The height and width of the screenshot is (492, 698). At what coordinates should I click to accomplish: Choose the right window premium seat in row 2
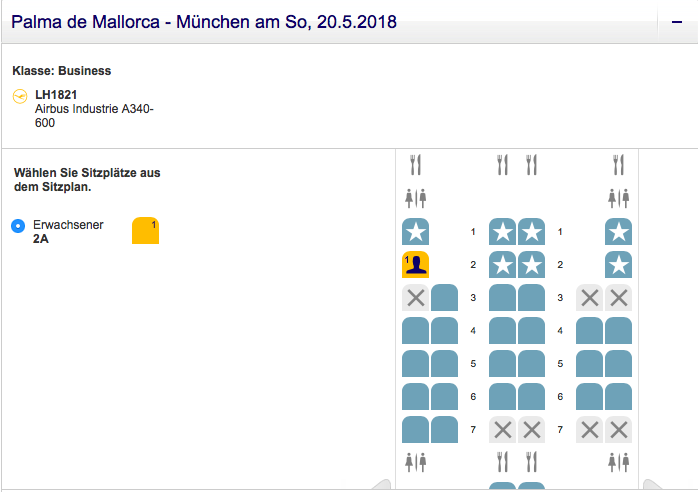[x=619, y=265]
